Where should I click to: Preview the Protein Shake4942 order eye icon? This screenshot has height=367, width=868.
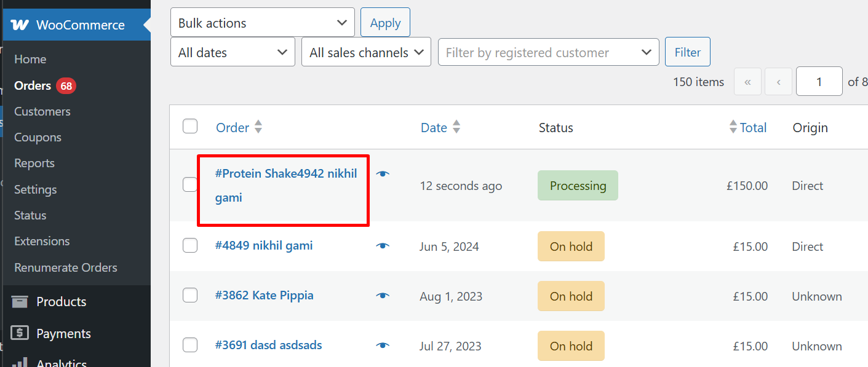(383, 174)
